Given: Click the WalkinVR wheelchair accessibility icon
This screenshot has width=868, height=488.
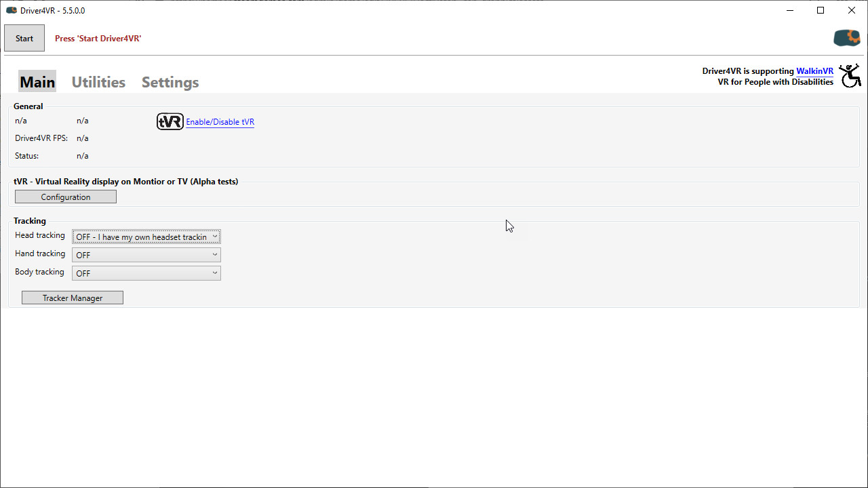Looking at the screenshot, I should point(850,76).
